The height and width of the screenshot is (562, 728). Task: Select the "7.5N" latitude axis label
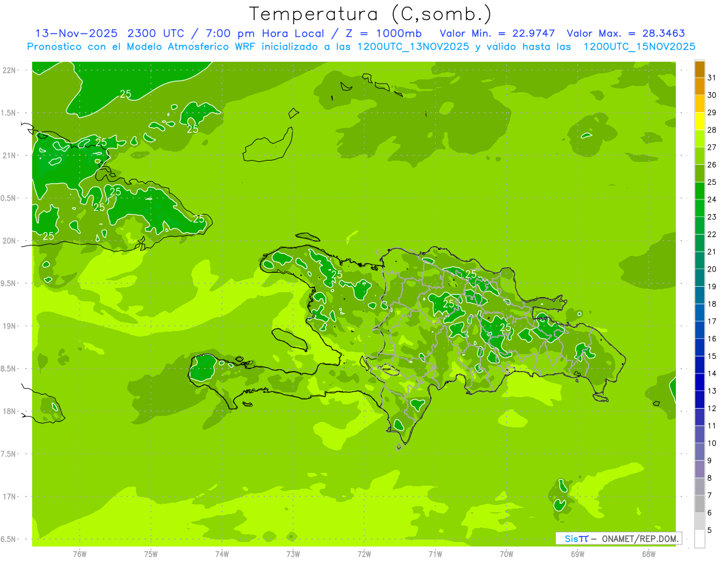(x=9, y=454)
